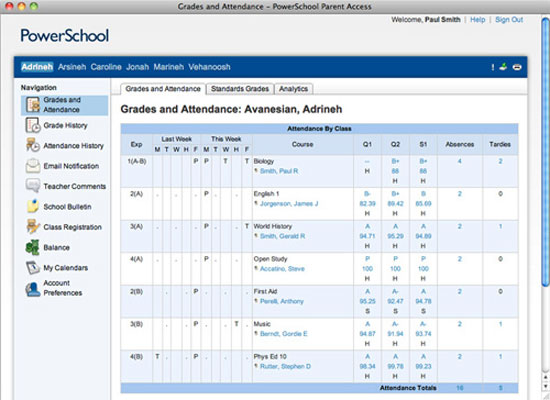Open the Account Preferences icon
Image resolution: width=550 pixels, height=400 pixels.
pyautogui.click(x=33, y=289)
